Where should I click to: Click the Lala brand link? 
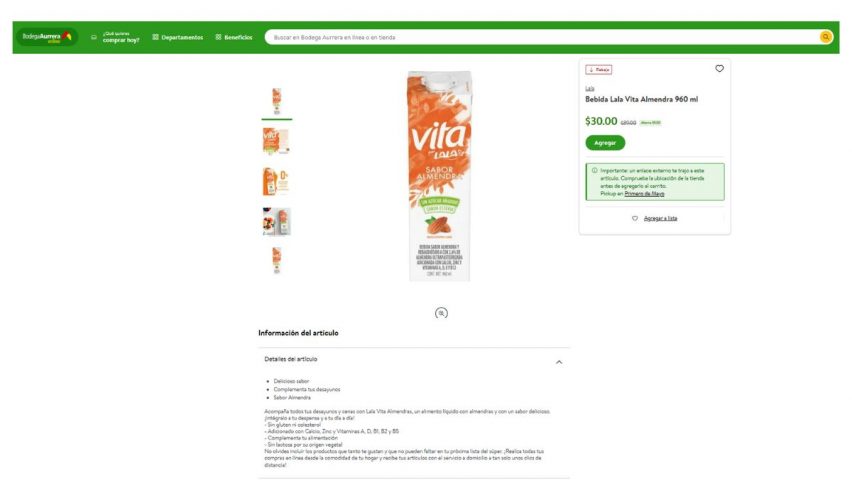[590, 89]
